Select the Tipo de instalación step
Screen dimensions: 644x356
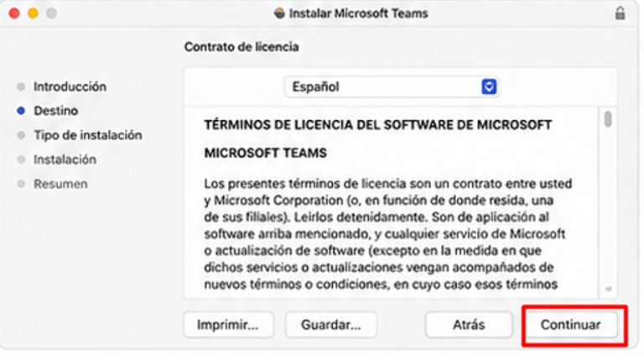coord(88,135)
